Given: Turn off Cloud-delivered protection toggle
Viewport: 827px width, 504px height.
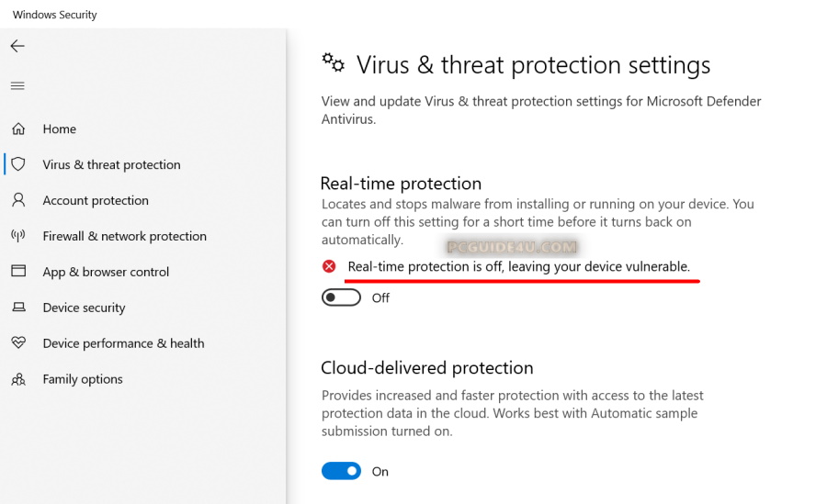Looking at the screenshot, I should coord(341,471).
